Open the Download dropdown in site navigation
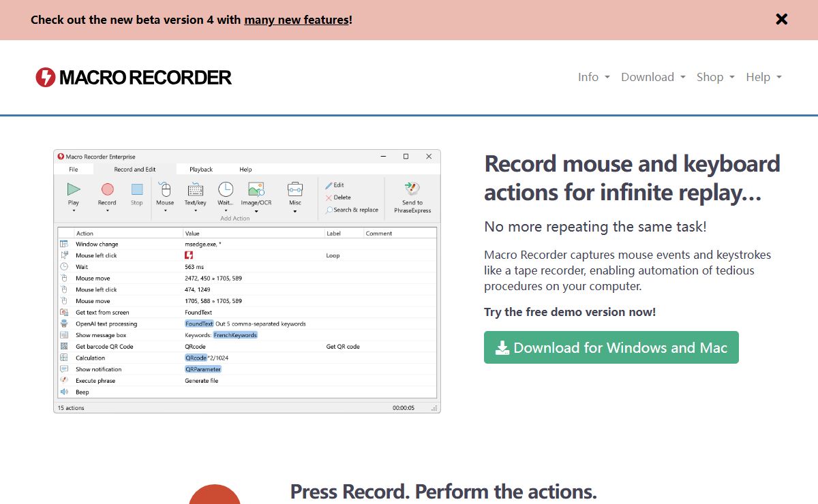This screenshot has width=818, height=504. pyautogui.click(x=653, y=77)
